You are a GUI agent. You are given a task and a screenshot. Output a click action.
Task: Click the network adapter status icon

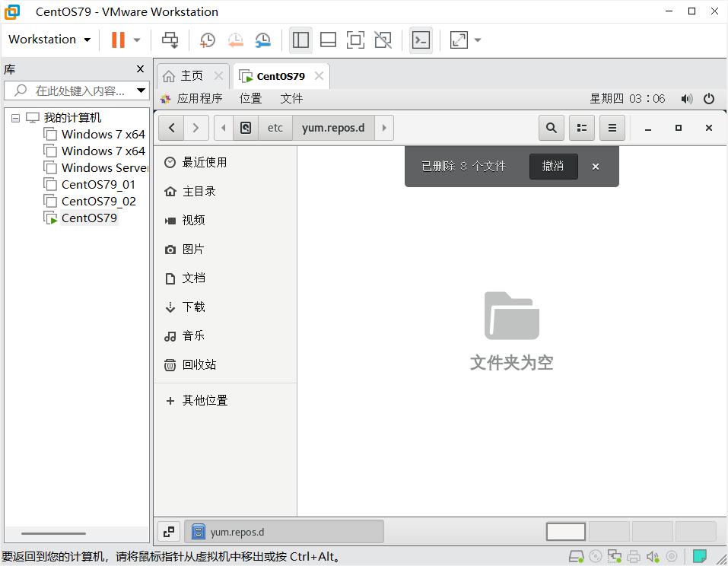[x=614, y=556]
